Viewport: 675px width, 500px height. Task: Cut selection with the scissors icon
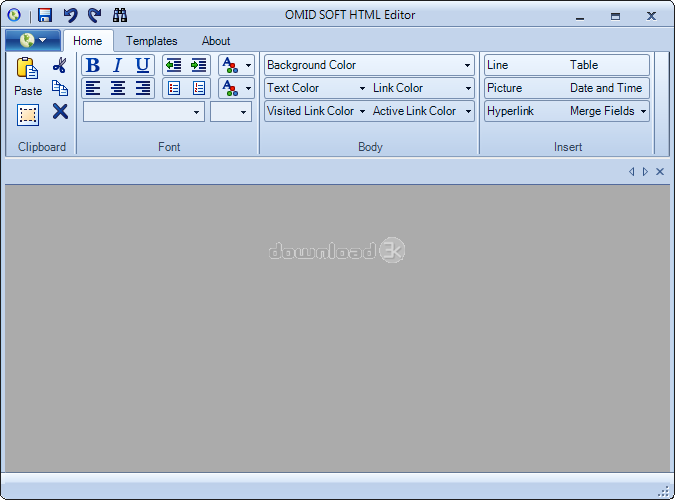(60, 65)
